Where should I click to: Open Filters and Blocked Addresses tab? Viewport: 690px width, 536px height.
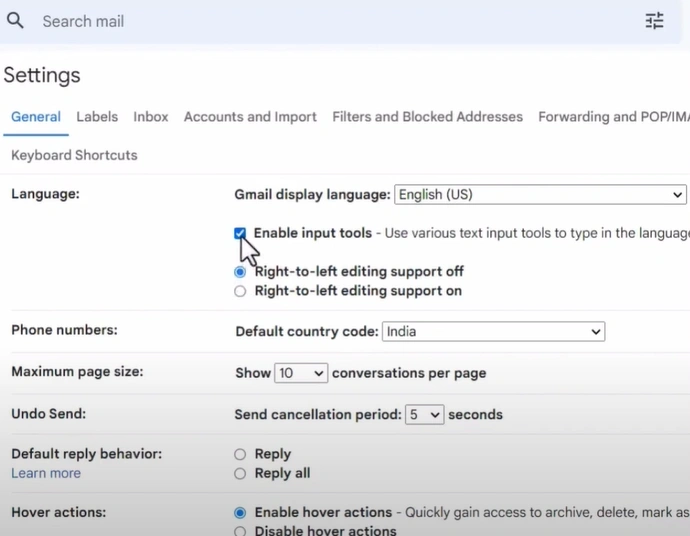click(427, 117)
